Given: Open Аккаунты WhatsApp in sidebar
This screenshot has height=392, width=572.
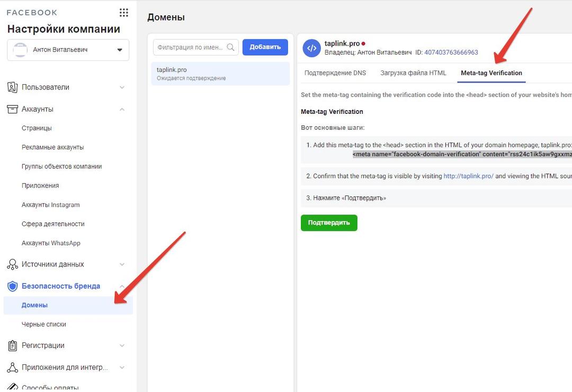Looking at the screenshot, I should click(x=51, y=243).
